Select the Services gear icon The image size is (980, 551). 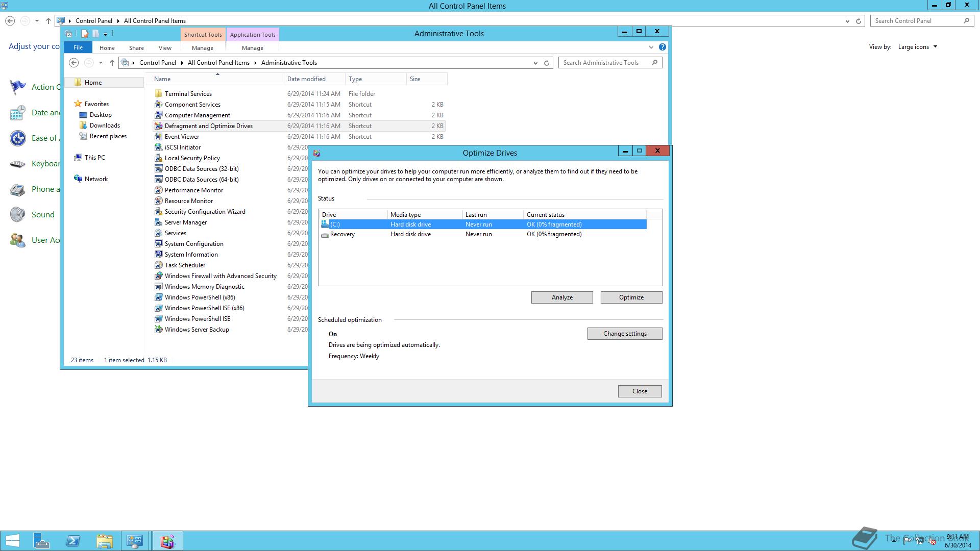158,233
